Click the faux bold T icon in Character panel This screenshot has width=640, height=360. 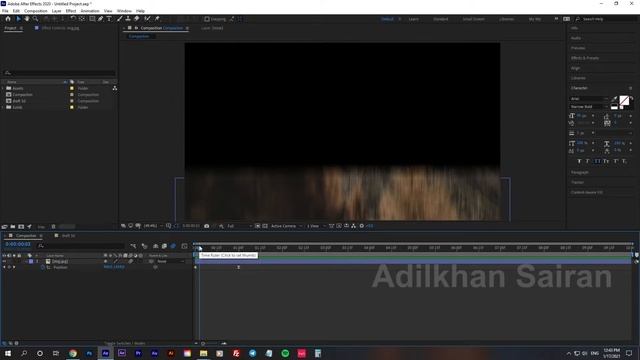tap(579, 161)
